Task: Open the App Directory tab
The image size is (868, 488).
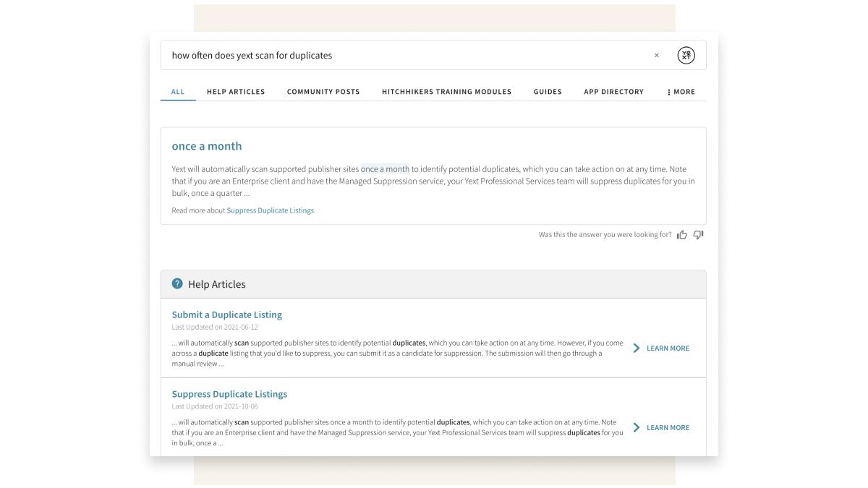Action: point(613,92)
